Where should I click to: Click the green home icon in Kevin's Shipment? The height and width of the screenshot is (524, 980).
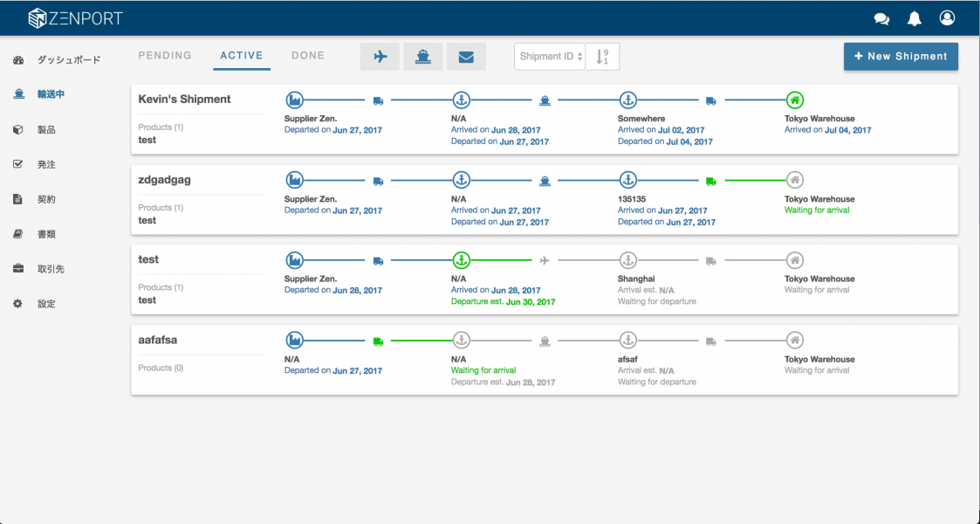(794, 100)
